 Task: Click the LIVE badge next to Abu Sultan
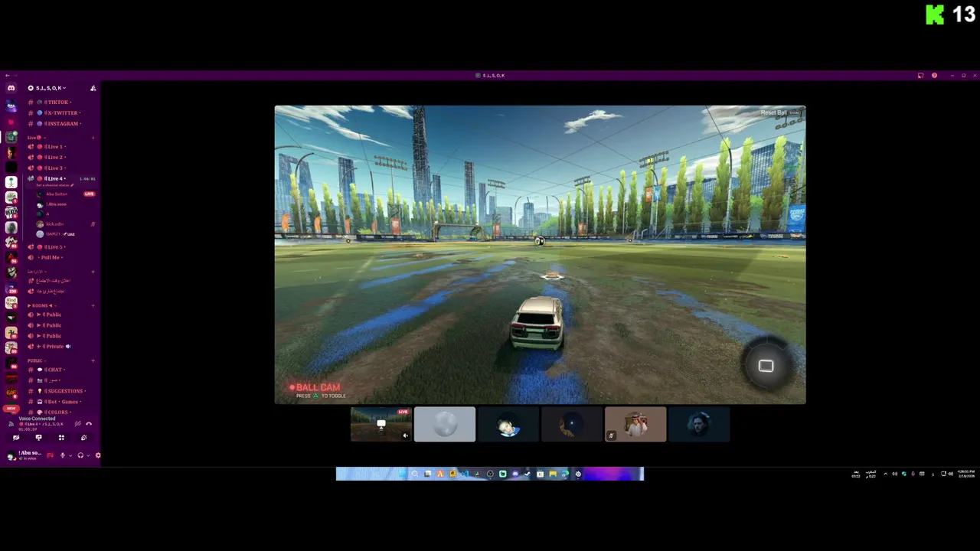90,194
